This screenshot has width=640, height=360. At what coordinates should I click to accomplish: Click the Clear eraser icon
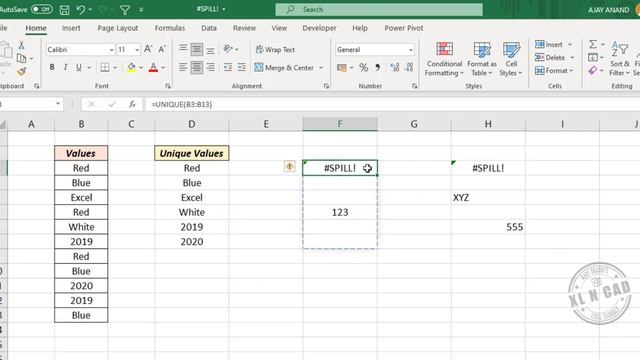(593, 71)
